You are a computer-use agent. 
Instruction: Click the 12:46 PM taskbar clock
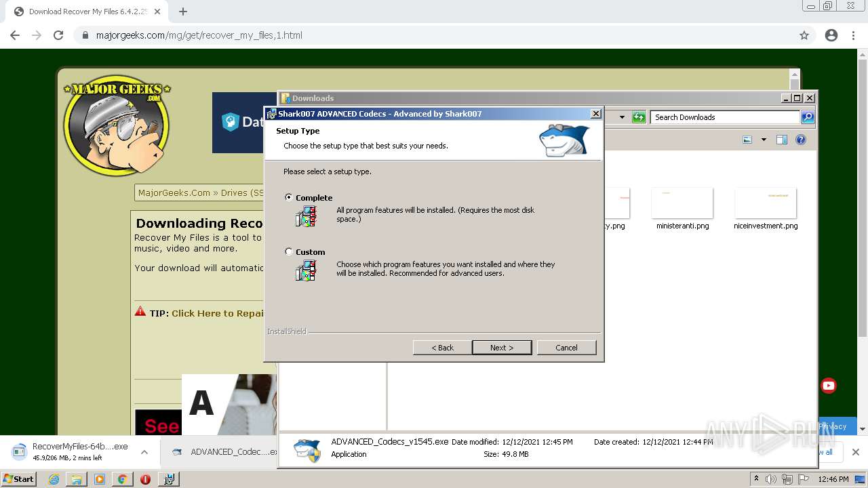coord(833,479)
